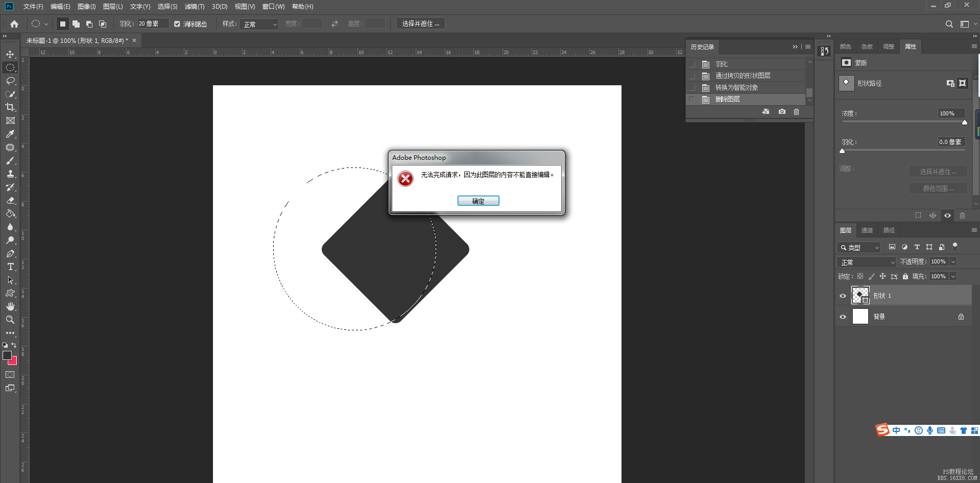This screenshot has height=483, width=980.
Task: Click the delete state trash icon in History panel
Action: 796,112
